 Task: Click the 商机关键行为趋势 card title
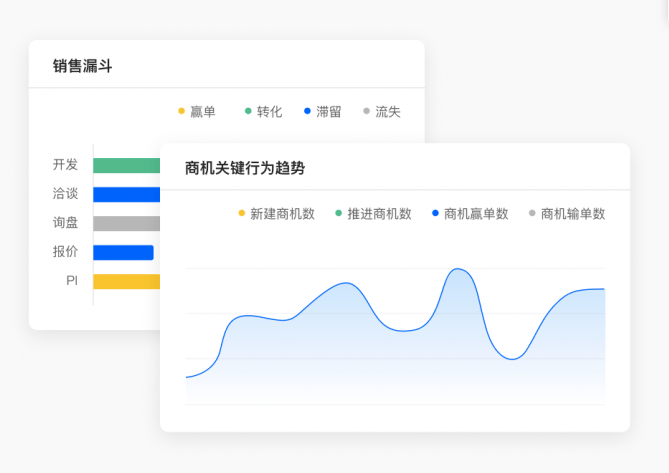(245, 168)
